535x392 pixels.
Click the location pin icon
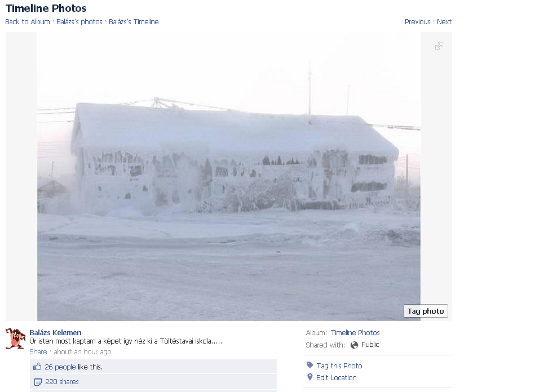pyautogui.click(x=310, y=377)
